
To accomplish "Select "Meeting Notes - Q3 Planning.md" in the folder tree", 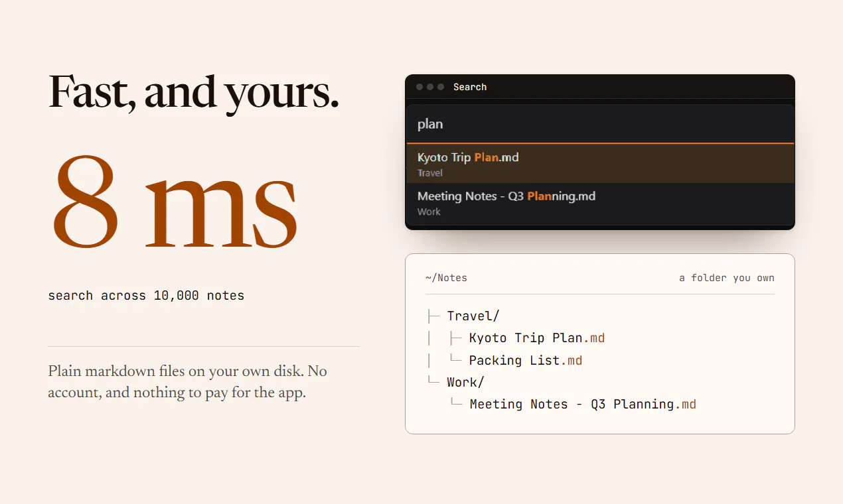I will (x=583, y=405).
